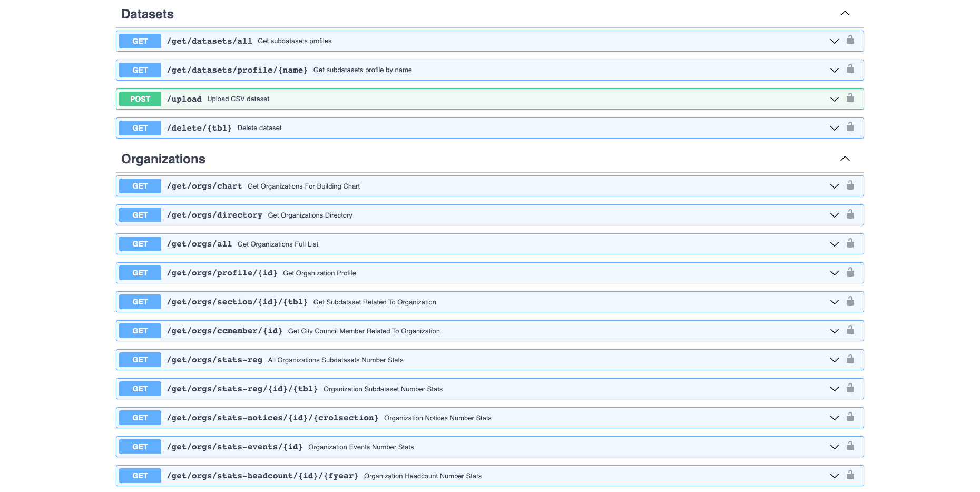Click the padlock icon beside /get/orgs/chart
Image resolution: width=980 pixels, height=492 pixels.
coord(850,185)
